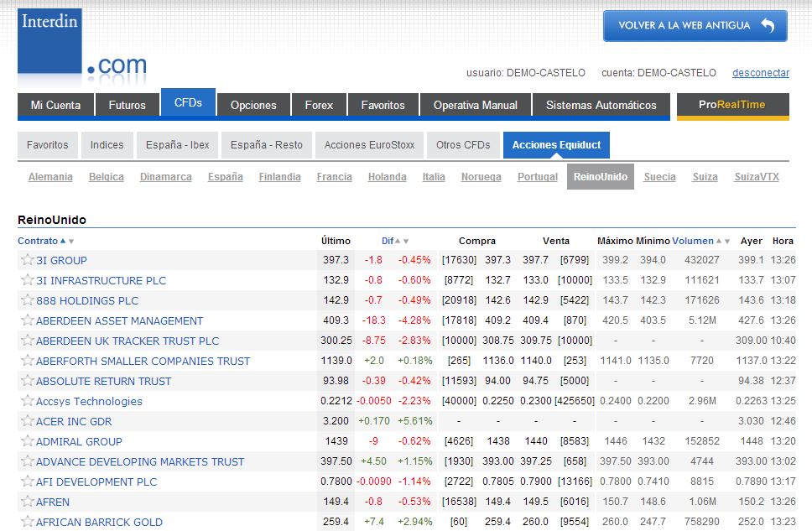Open the Forex tab
Viewport: 812px width, 531px height.
[x=319, y=105]
